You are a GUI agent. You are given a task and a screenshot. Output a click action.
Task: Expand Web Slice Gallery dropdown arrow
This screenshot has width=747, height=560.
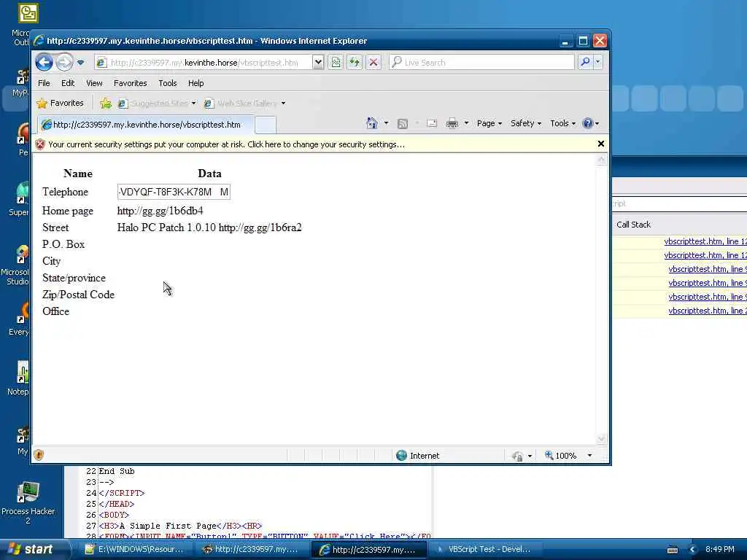pos(283,103)
